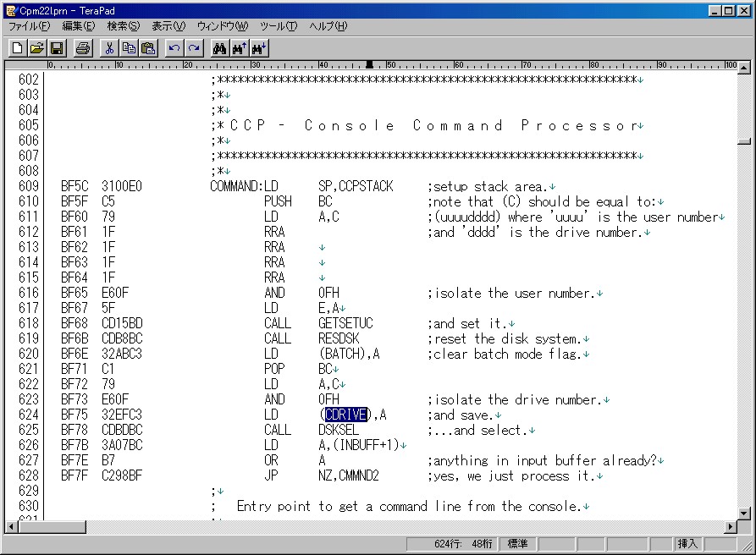Click the CCP Console Command Processor heading

point(434,126)
